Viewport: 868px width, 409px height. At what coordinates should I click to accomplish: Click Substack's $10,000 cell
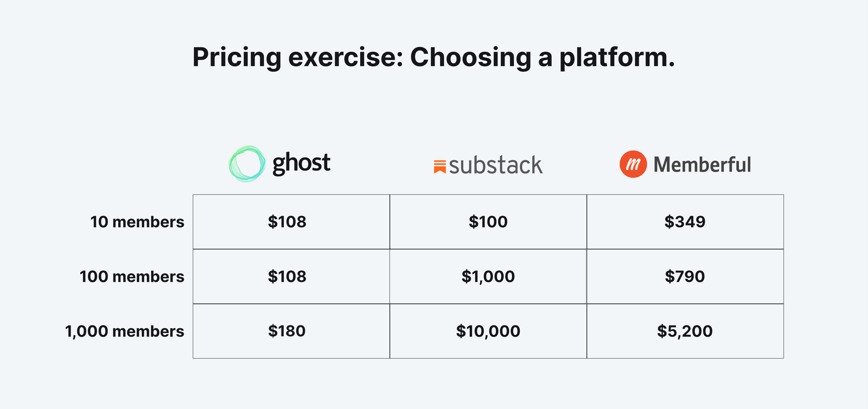point(488,331)
